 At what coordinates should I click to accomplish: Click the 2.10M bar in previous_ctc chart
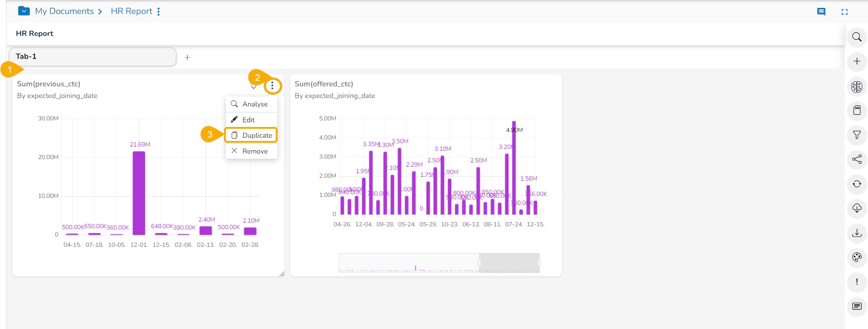pyautogui.click(x=250, y=231)
